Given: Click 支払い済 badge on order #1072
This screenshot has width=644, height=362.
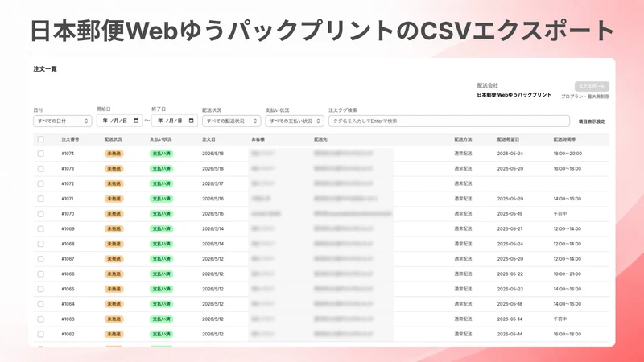Looking at the screenshot, I should (162, 183).
